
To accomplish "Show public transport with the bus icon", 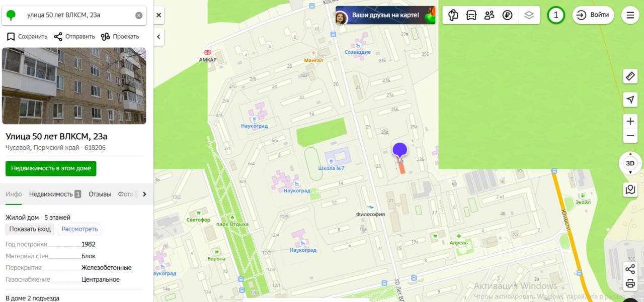I will [x=471, y=15].
